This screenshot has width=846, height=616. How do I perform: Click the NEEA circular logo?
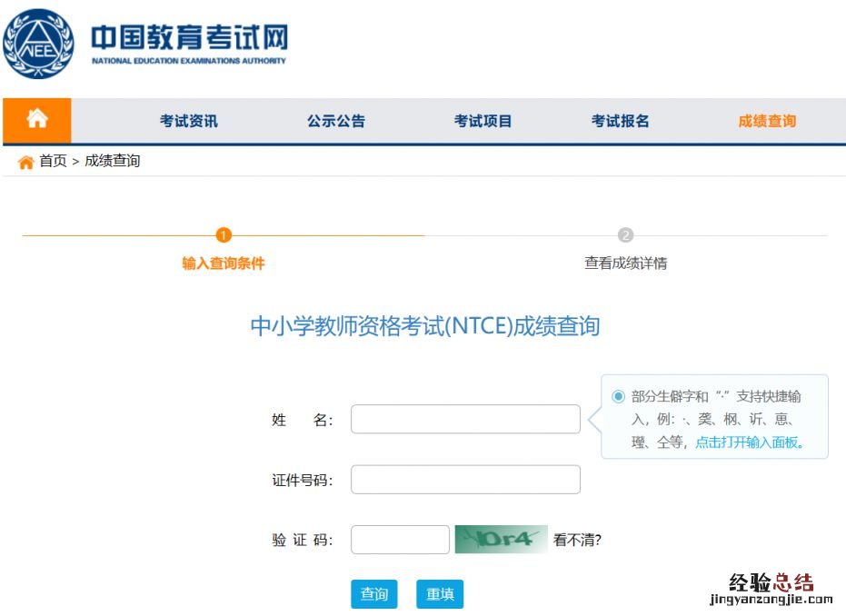point(40,44)
